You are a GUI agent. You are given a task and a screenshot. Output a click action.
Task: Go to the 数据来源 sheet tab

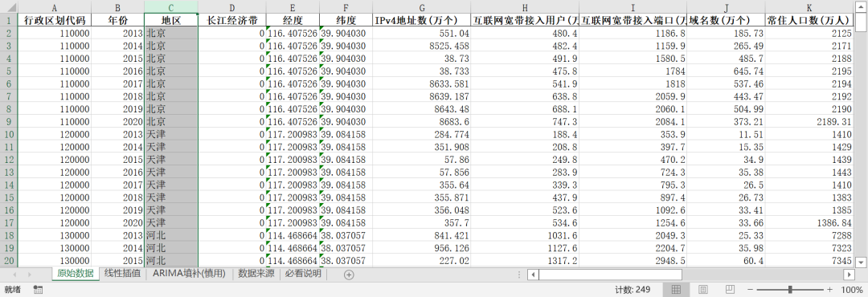256,274
